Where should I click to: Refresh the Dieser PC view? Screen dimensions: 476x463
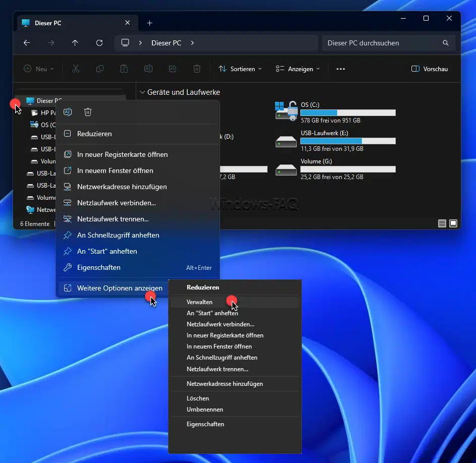[99, 43]
